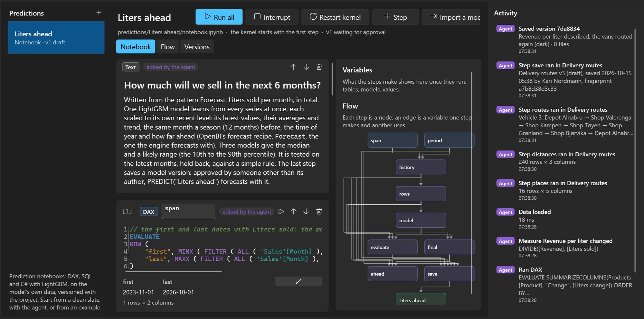Screen dimensions: 644x319
Task: Select the model flow node
Action: coord(421,221)
